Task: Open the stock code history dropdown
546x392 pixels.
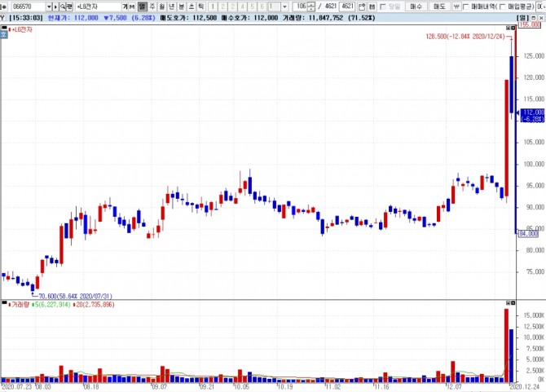Action: [x=49, y=7]
